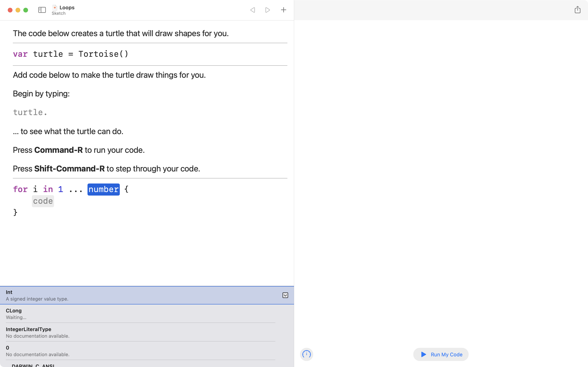Click the turtle. code line to edit
Viewport: 588px width, 367px height.
coord(30,112)
